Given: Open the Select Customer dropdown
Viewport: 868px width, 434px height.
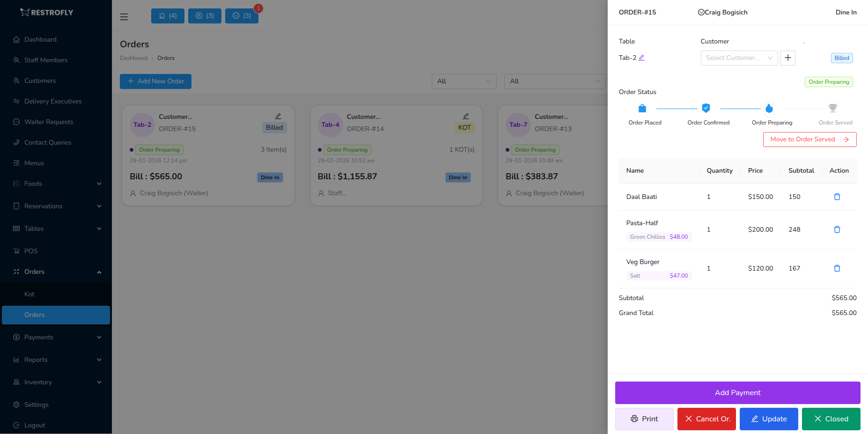Looking at the screenshot, I should [x=739, y=58].
